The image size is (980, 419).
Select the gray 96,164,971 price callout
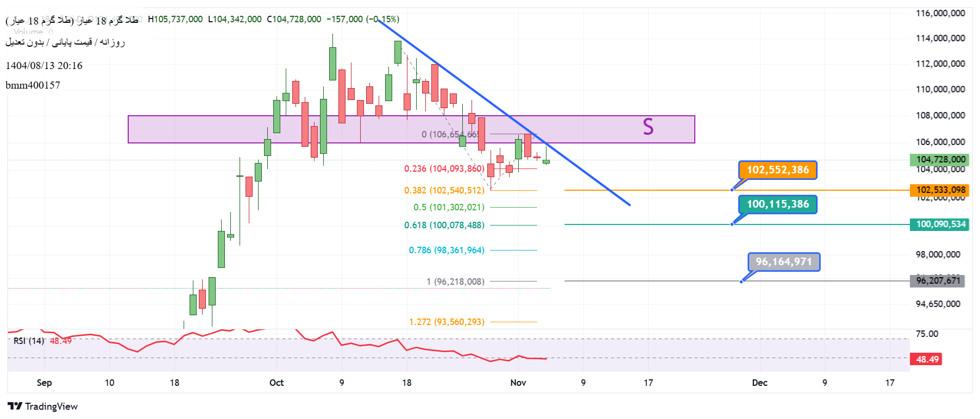pyautogui.click(x=783, y=262)
